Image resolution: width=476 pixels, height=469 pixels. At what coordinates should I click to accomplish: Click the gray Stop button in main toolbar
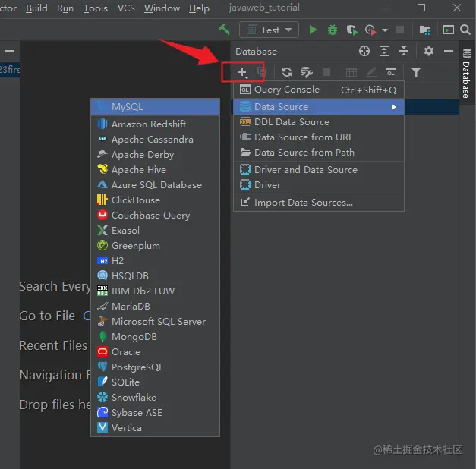point(400,30)
